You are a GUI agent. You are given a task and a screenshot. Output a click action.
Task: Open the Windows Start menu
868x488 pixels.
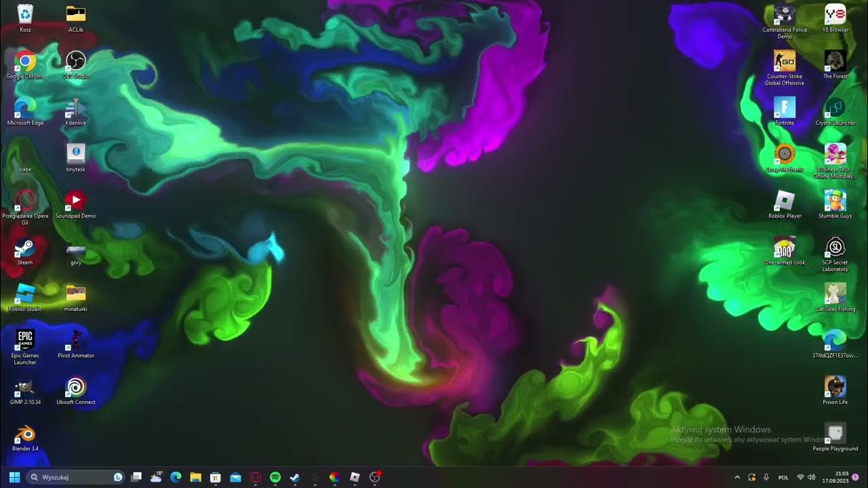(x=14, y=477)
